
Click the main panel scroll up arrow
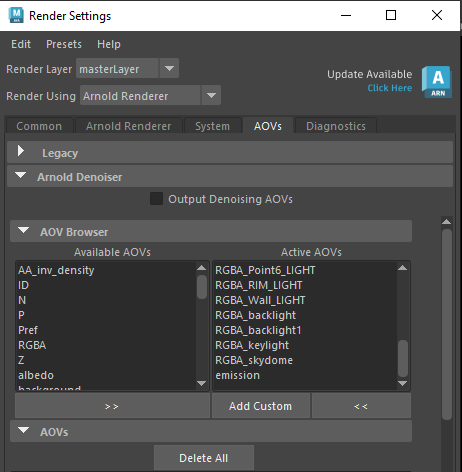(x=446, y=222)
